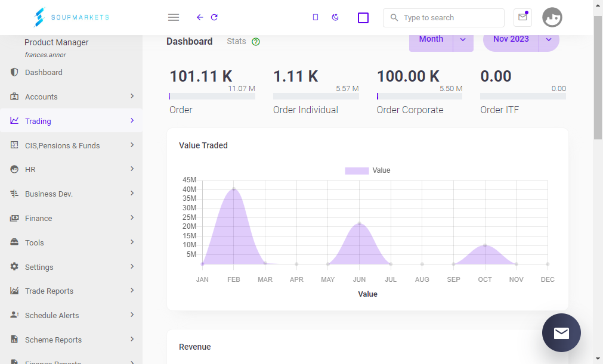The width and height of the screenshot is (603, 364).
Task: Click the Schedule Alerts person icon
Action: click(x=14, y=315)
